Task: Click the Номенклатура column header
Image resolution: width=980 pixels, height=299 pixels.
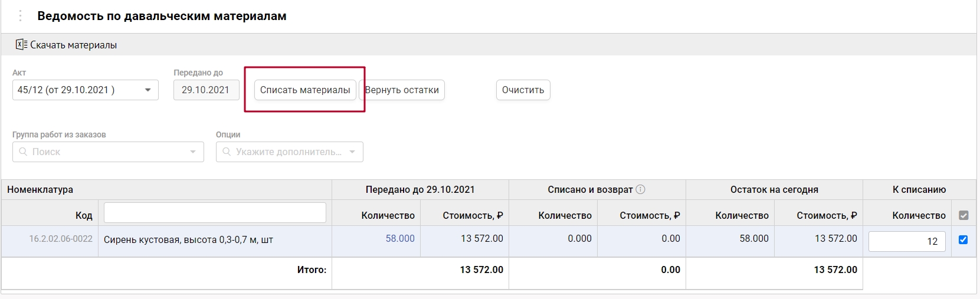Action: pos(40,189)
